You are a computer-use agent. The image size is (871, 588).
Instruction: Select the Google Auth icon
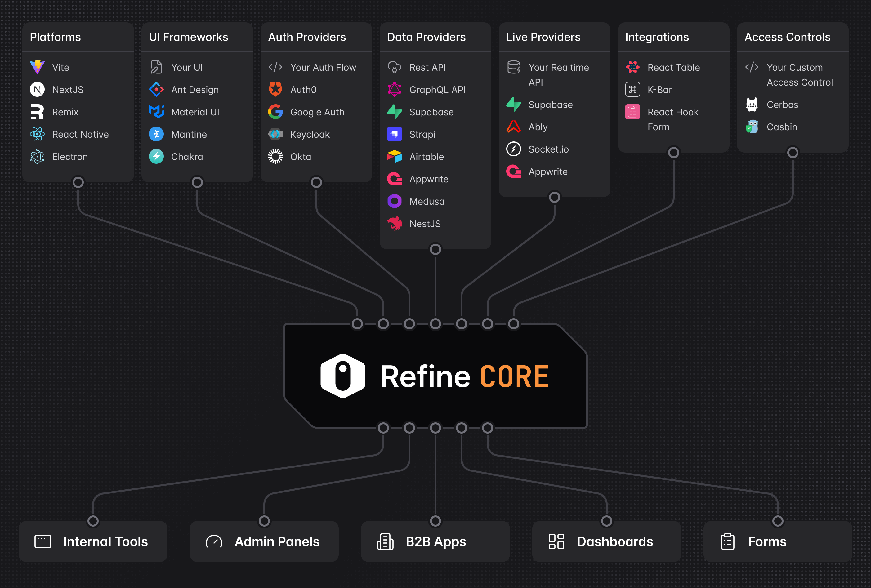(275, 112)
